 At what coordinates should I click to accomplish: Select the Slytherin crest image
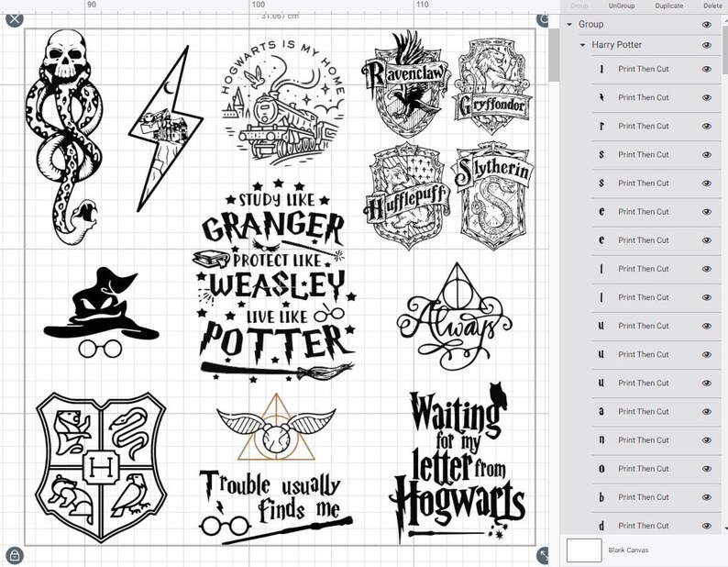pos(494,196)
